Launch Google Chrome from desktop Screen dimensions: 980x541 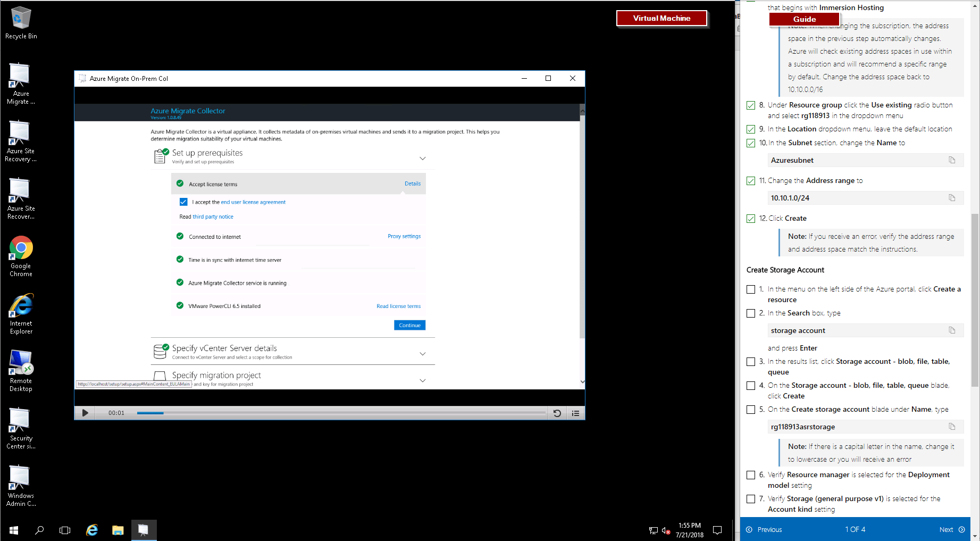(x=21, y=256)
